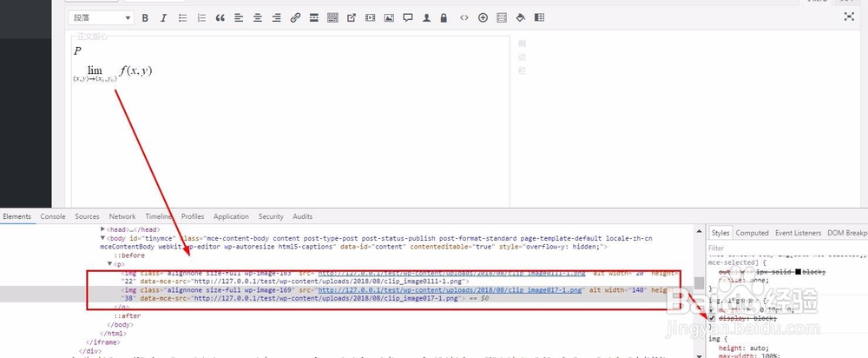Image resolution: width=868 pixels, height=358 pixels.
Task: Click the 'max-width: 100%' style declaration
Action: pos(750,355)
